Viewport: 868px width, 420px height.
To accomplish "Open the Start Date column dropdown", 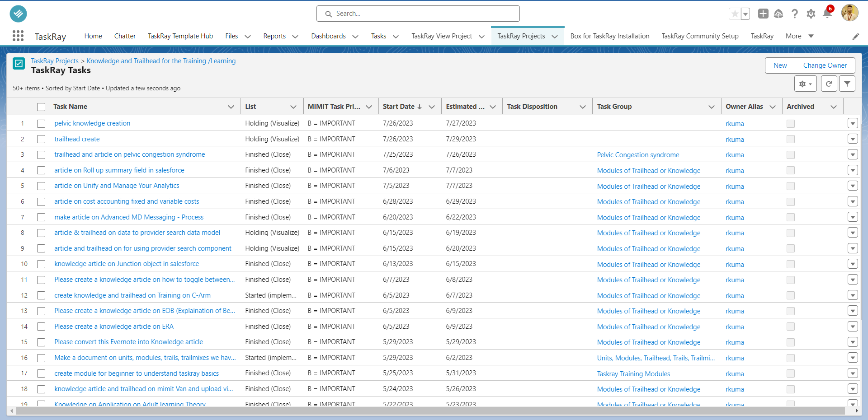I will pos(432,106).
